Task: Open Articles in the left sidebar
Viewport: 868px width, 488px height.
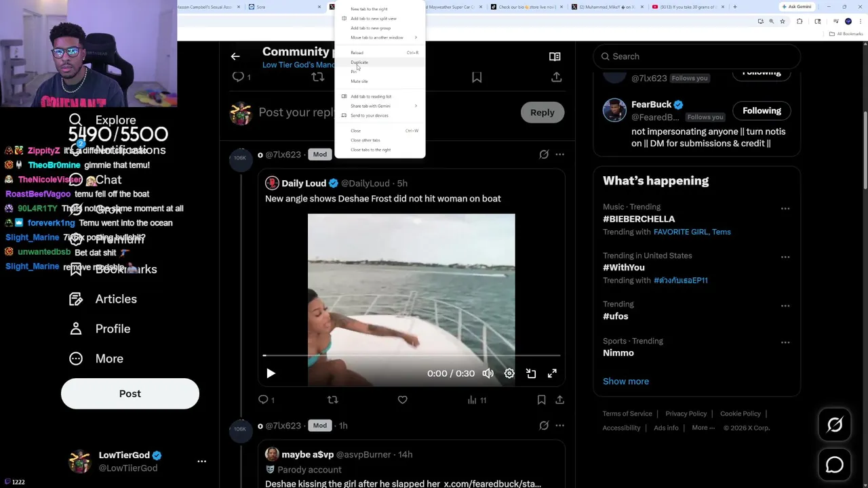Action: (103, 299)
